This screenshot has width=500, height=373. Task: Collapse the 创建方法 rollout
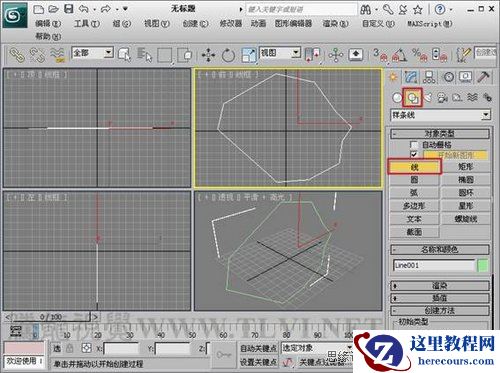440,310
